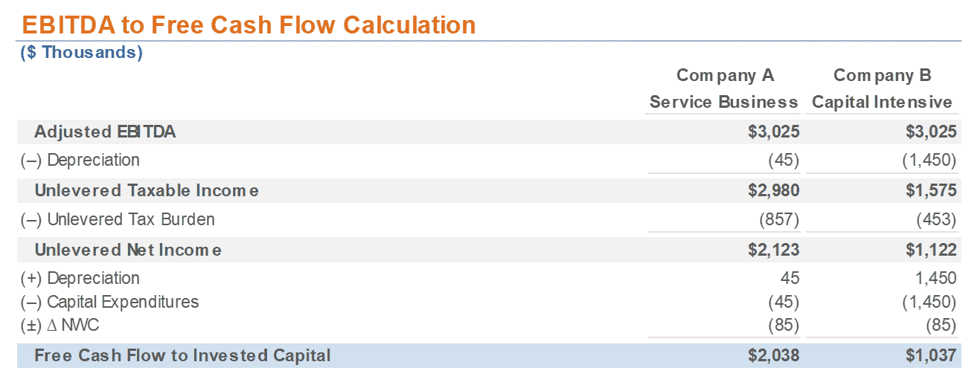Click Company B free cash flow $1,037
This screenshot has width=980, height=388.
931,355
